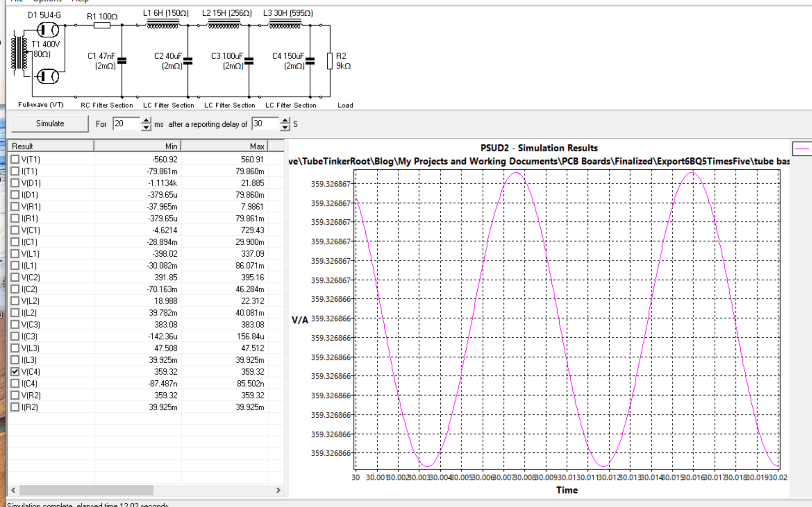Toggle the I(R2) result checkbox

click(x=15, y=407)
